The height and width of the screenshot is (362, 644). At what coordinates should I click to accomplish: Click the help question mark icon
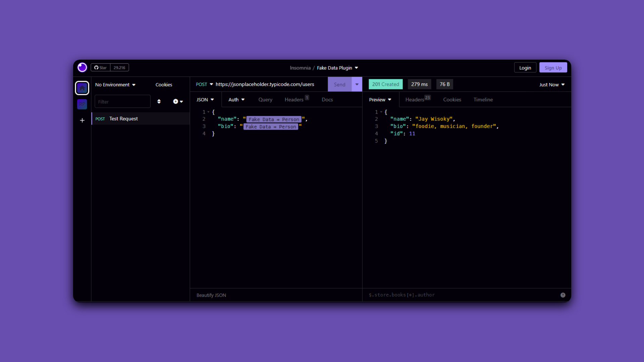point(563,295)
